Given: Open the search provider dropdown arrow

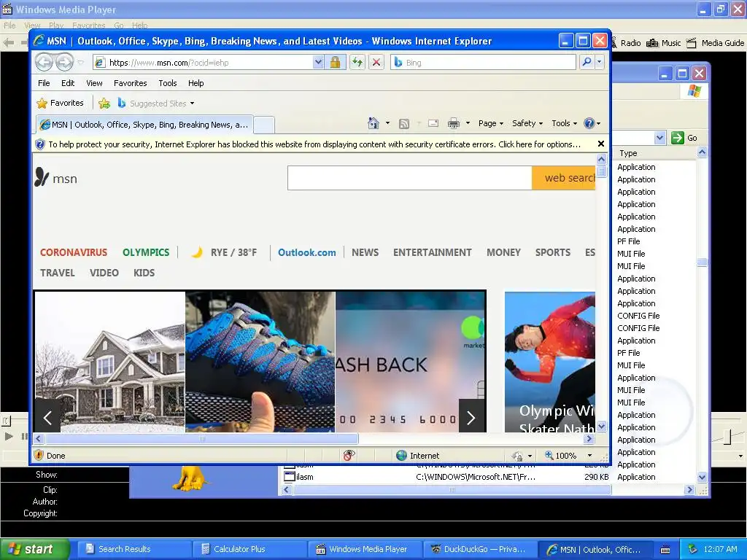Looking at the screenshot, I should click(600, 62).
